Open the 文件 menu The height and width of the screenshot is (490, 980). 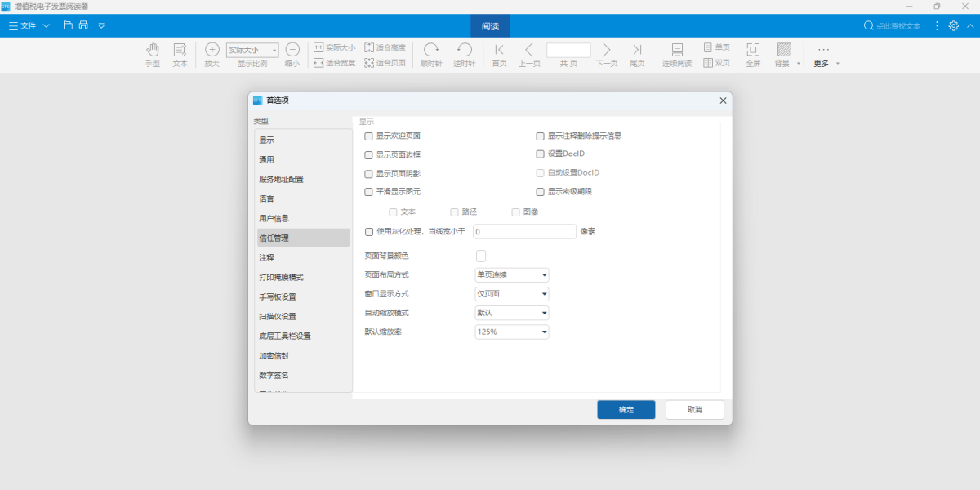pos(29,26)
